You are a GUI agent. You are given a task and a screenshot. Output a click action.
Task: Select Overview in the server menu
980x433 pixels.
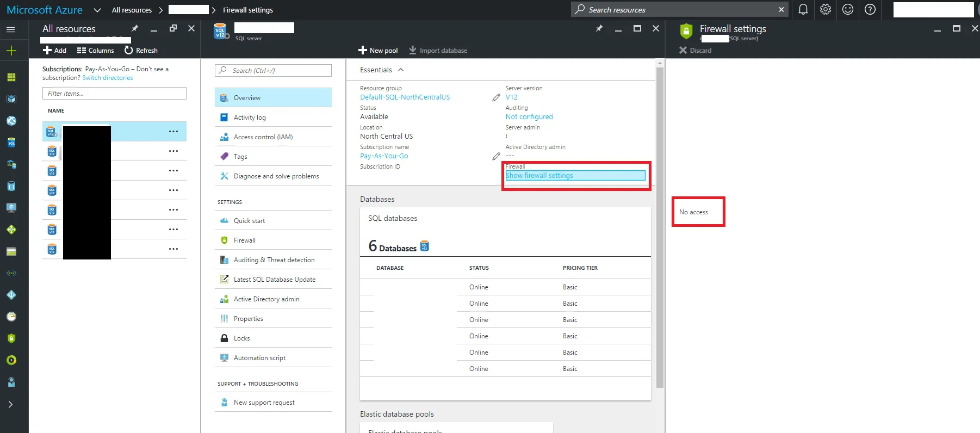273,97
